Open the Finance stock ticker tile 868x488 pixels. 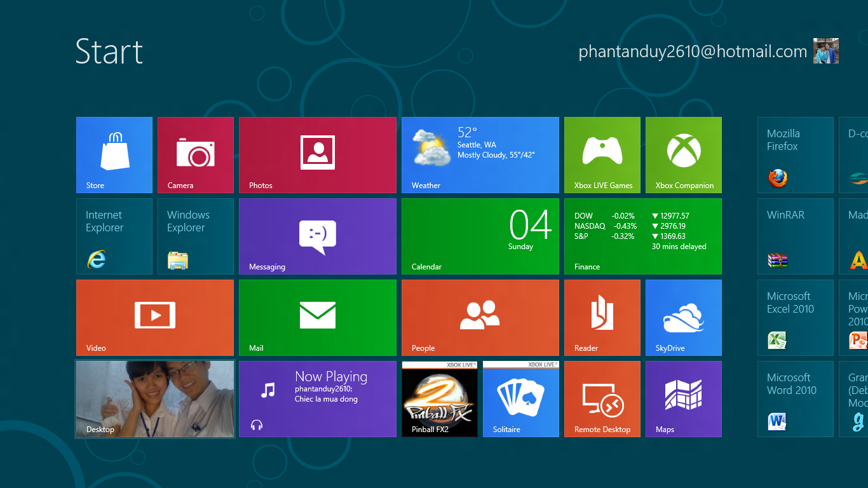pyautogui.click(x=643, y=236)
